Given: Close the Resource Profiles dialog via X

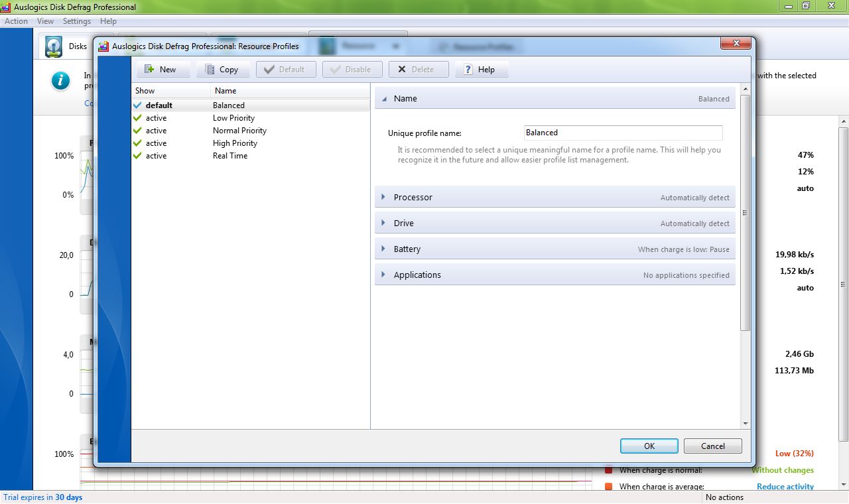Looking at the screenshot, I should [736, 44].
